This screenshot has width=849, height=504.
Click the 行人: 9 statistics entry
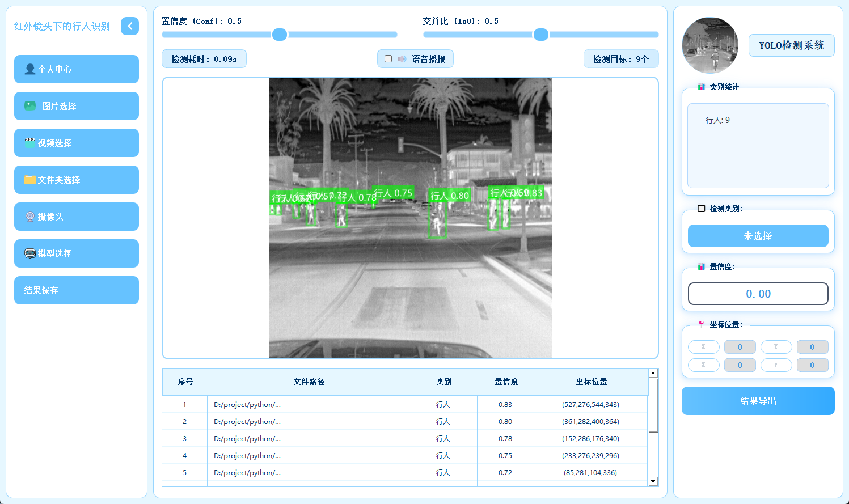[717, 120]
